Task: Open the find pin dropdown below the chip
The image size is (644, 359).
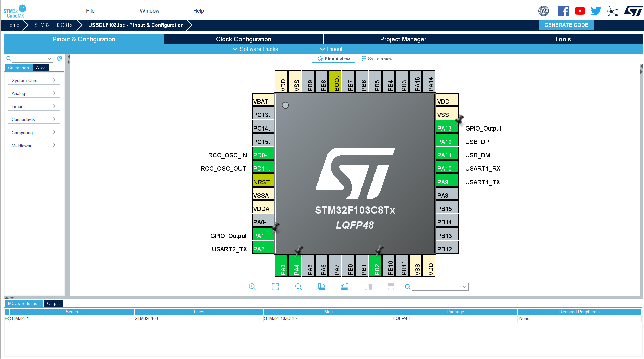Action: tap(440, 287)
